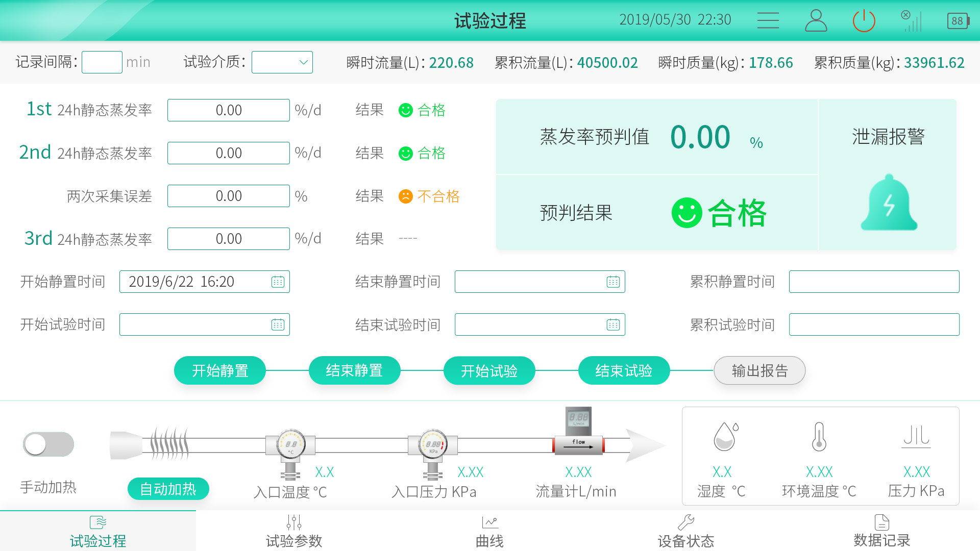The width and height of the screenshot is (980, 551).
Task: Open the curve tab
Action: (490, 531)
